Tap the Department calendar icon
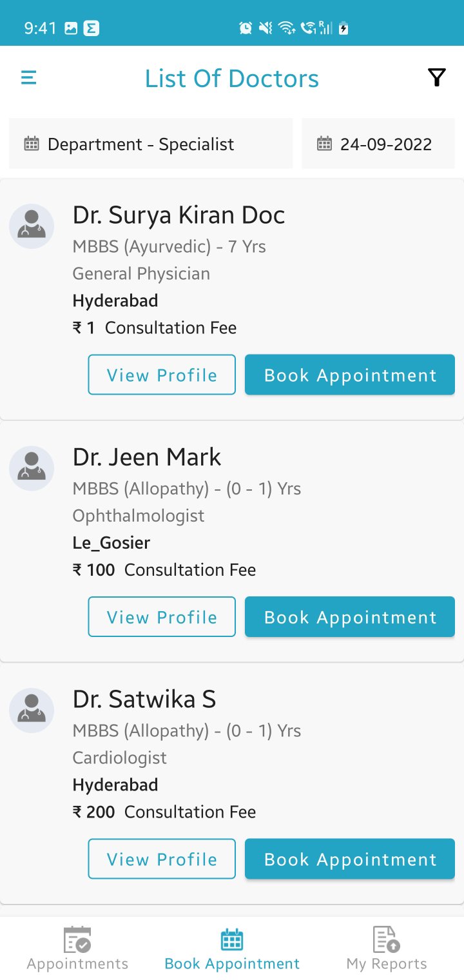Viewport: 464px width, 980px height. pyautogui.click(x=32, y=143)
